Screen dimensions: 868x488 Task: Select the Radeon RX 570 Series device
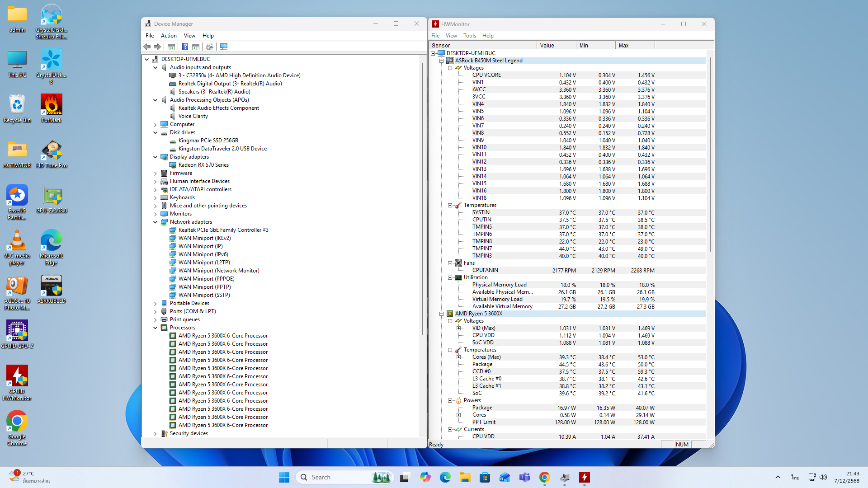tap(203, 165)
